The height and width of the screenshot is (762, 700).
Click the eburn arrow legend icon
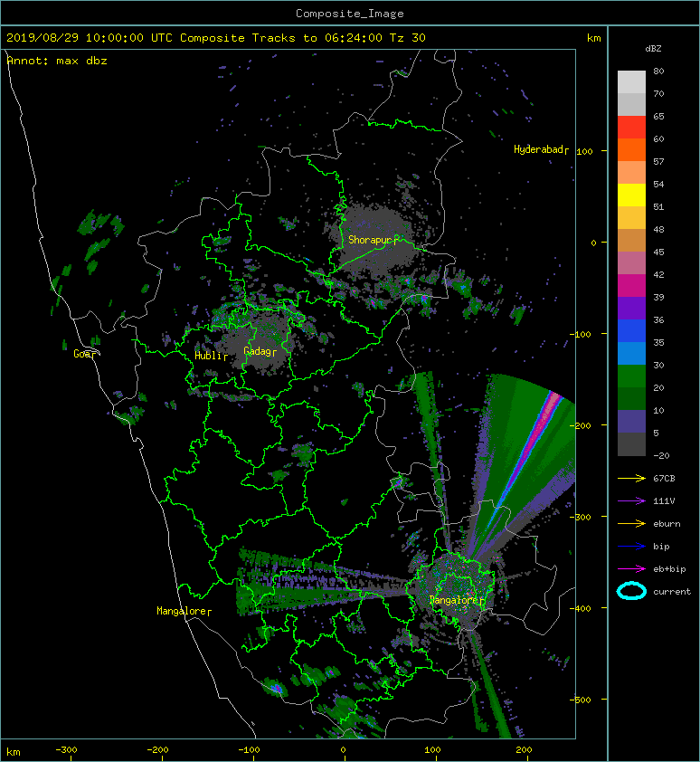tap(631, 524)
